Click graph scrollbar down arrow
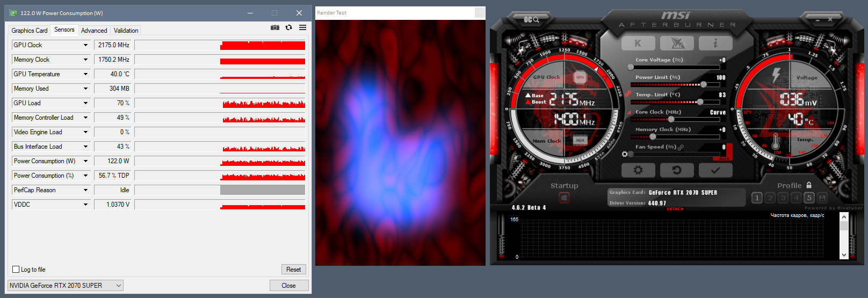This screenshot has width=868, height=298. coord(844,255)
